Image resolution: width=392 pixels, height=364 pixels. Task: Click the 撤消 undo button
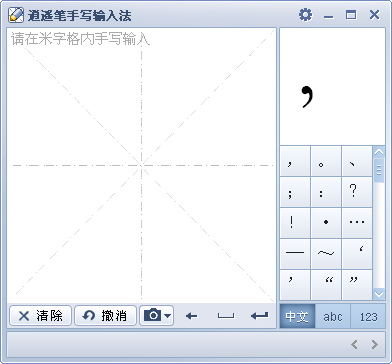click(x=105, y=315)
